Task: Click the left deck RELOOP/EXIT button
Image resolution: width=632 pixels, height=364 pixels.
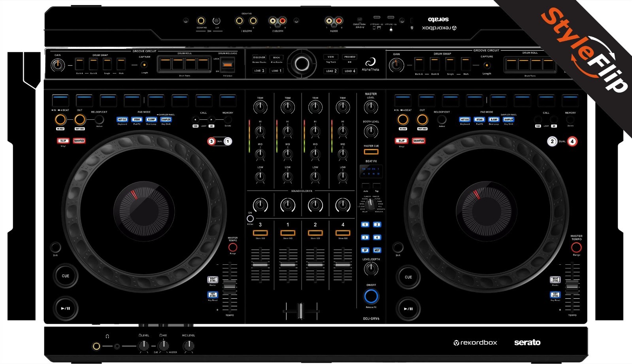Action: pyautogui.click(x=99, y=119)
